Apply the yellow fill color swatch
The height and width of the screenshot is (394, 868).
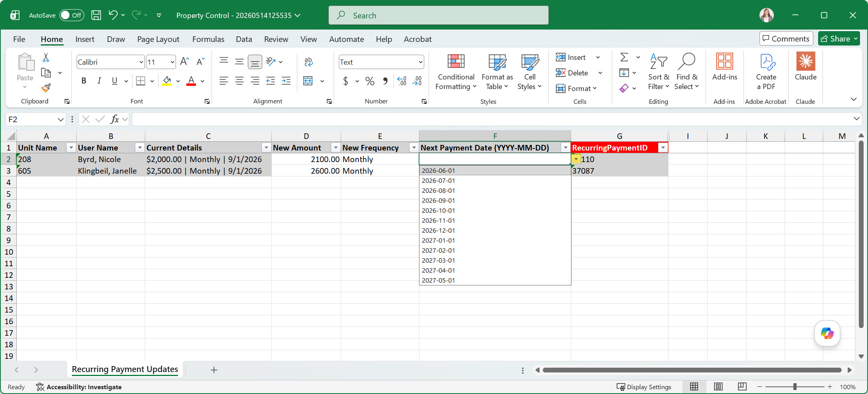click(167, 81)
